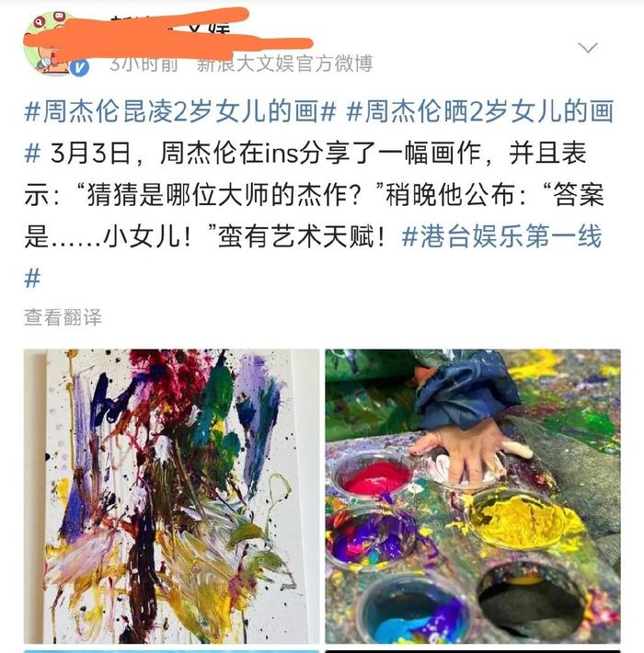Click 查看翻译 to translate post
The width and height of the screenshot is (644, 653).
point(63,317)
